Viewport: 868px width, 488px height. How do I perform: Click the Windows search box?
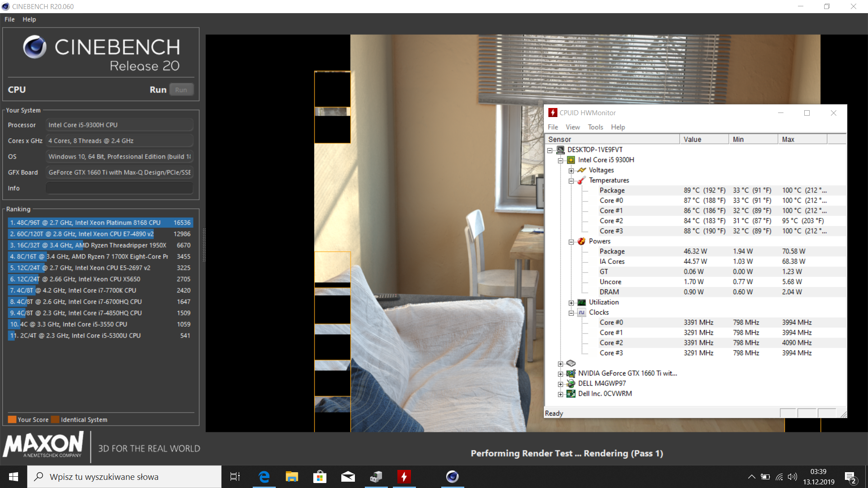coord(124,477)
